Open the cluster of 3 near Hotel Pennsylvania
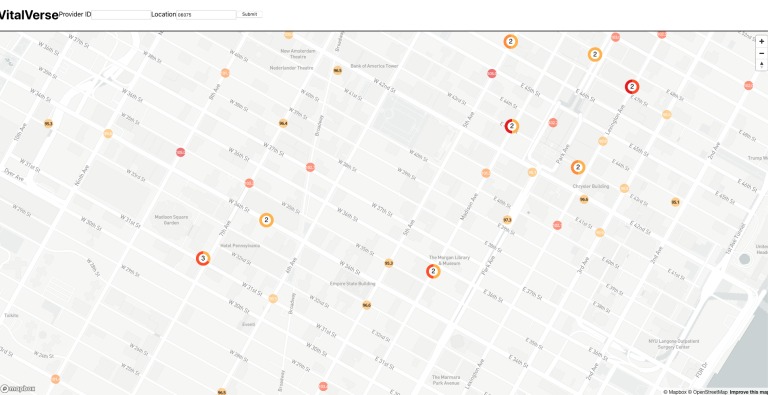Viewport: 768px width, 395px height. point(203,258)
